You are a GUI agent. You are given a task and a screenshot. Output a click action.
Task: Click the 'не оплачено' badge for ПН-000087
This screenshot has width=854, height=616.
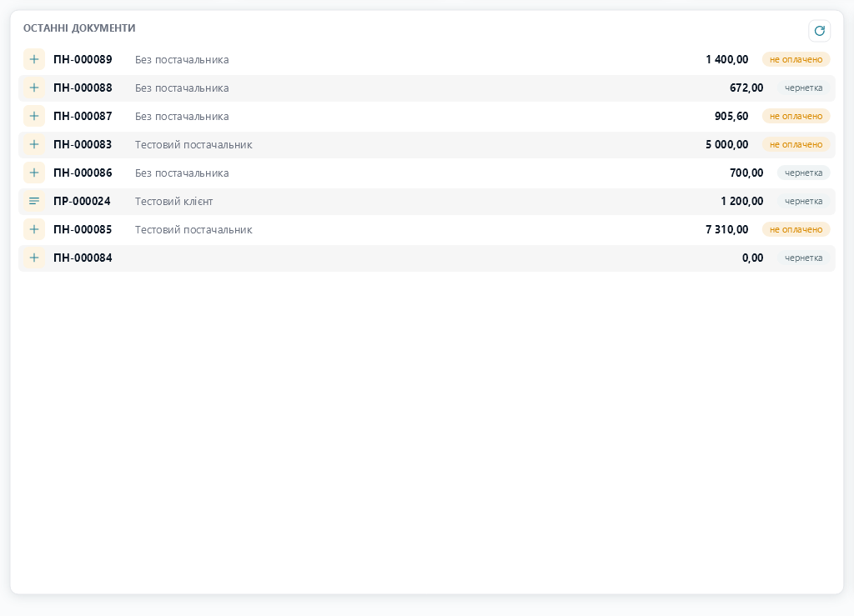[x=796, y=116]
